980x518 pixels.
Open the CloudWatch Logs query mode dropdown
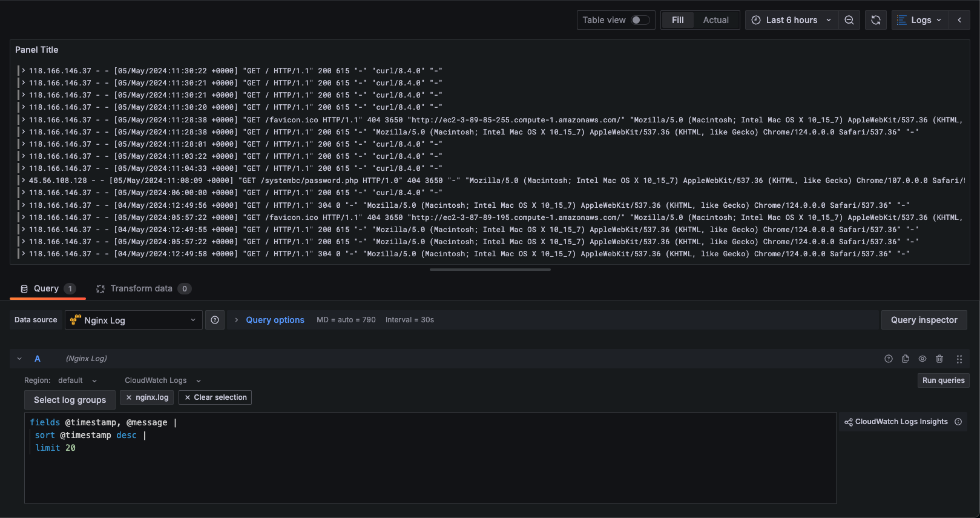click(x=163, y=380)
